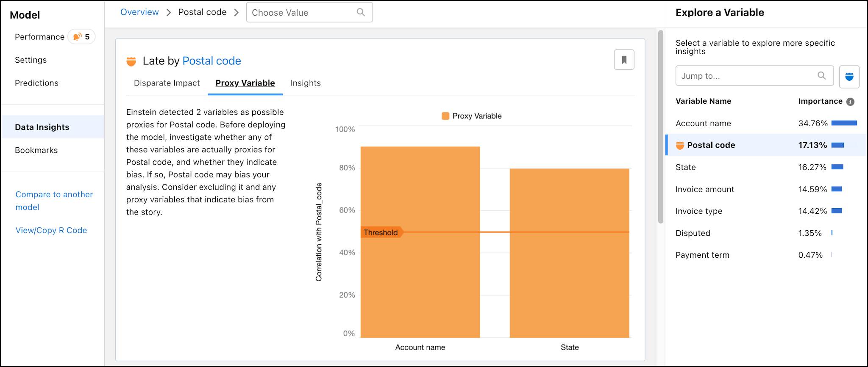Click the Overview breadcrumb link
The image size is (868, 367).
click(x=139, y=12)
